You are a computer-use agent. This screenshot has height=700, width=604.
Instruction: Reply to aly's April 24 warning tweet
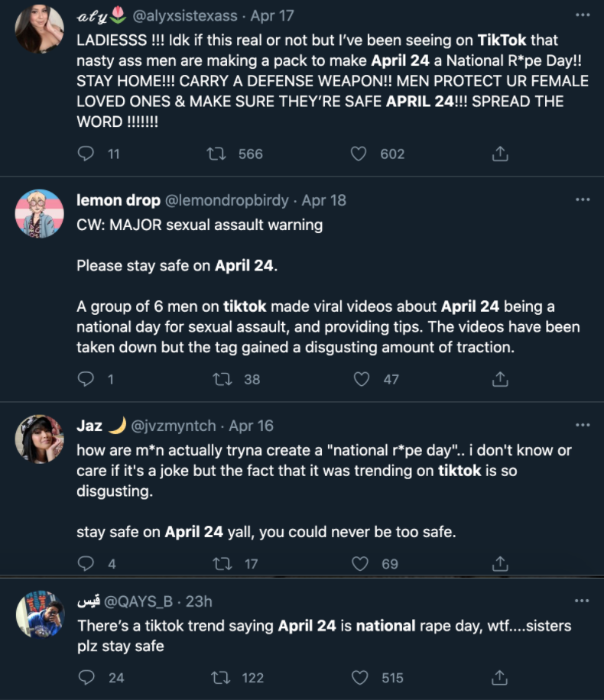click(x=86, y=154)
